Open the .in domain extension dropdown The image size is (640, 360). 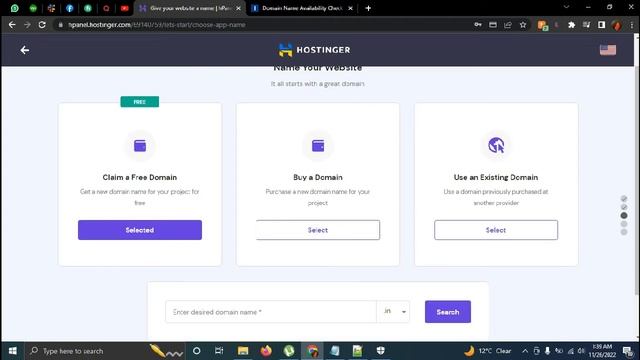[393, 312]
